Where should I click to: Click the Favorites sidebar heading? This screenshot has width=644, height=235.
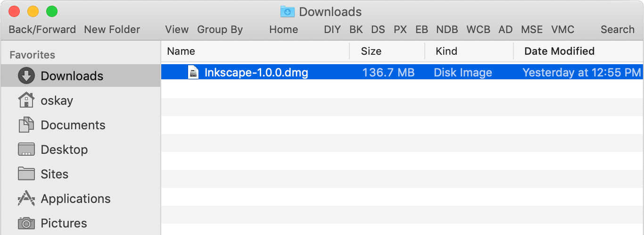pyautogui.click(x=33, y=55)
